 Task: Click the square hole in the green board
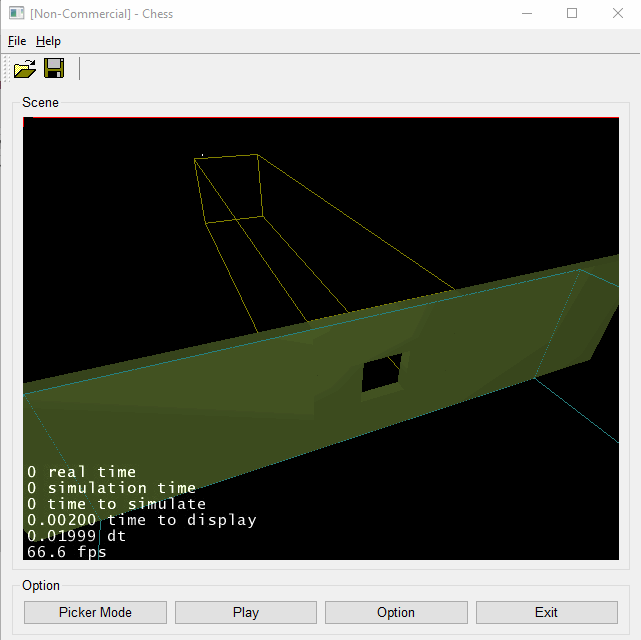[x=381, y=373]
